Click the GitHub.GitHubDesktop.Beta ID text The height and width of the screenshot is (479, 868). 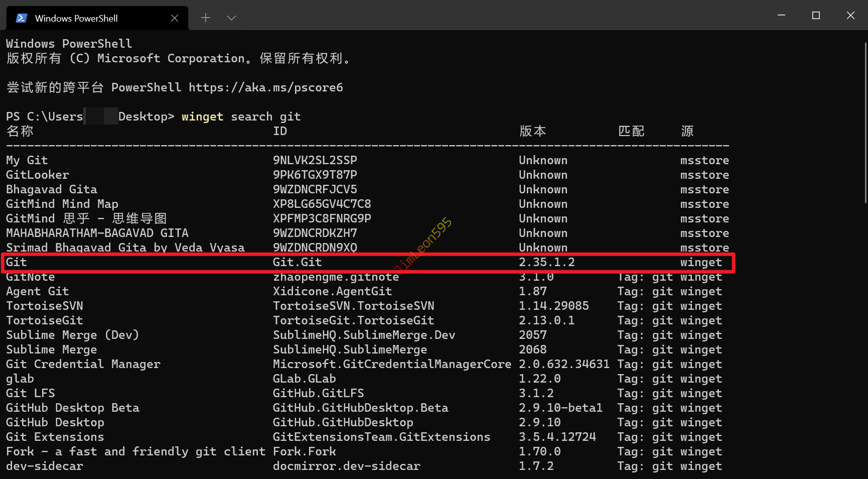point(360,408)
